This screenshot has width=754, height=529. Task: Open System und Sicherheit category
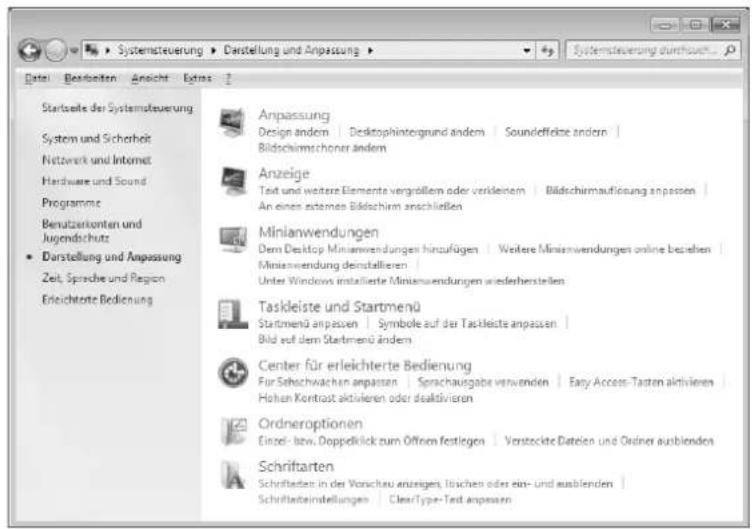pos(96,139)
